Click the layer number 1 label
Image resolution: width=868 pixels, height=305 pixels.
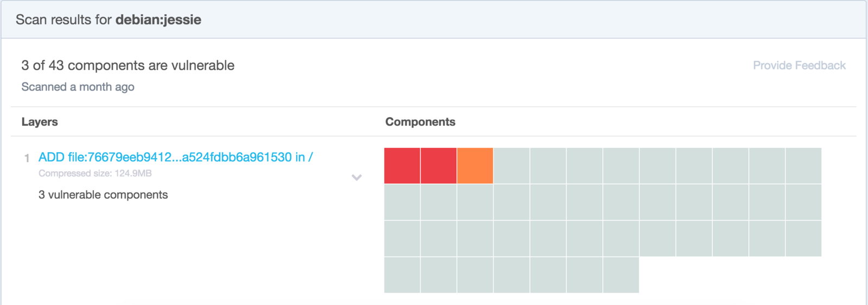pyautogui.click(x=27, y=158)
